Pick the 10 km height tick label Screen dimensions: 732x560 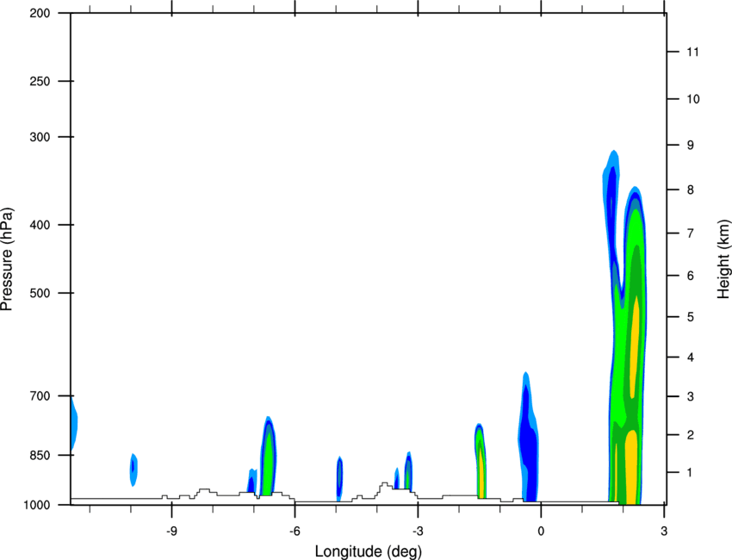click(x=692, y=99)
